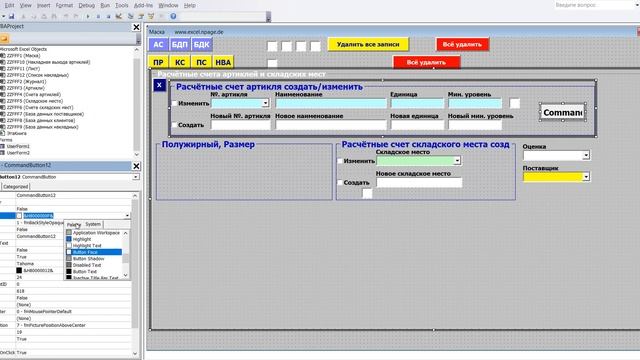This screenshot has height=360, width=640.
Task: Click the yellow Удалить все записи button
Action: 368,44
